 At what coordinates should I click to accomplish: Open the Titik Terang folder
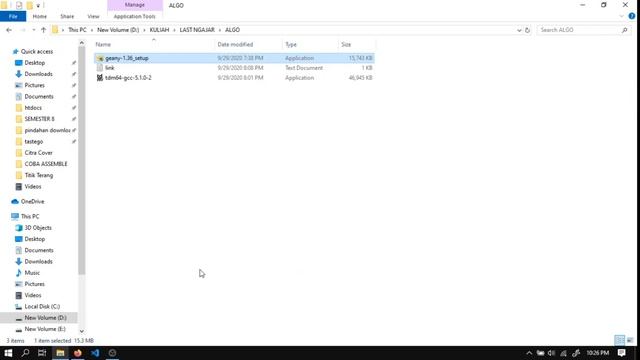pyautogui.click(x=39, y=175)
